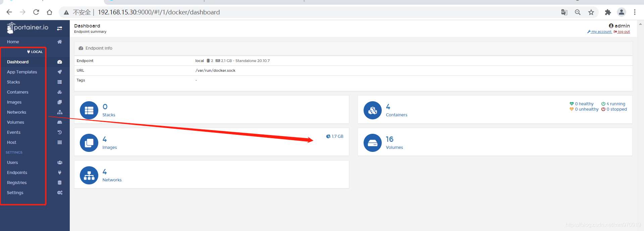Click the my account link
The width and height of the screenshot is (644, 231).
(x=601, y=32)
